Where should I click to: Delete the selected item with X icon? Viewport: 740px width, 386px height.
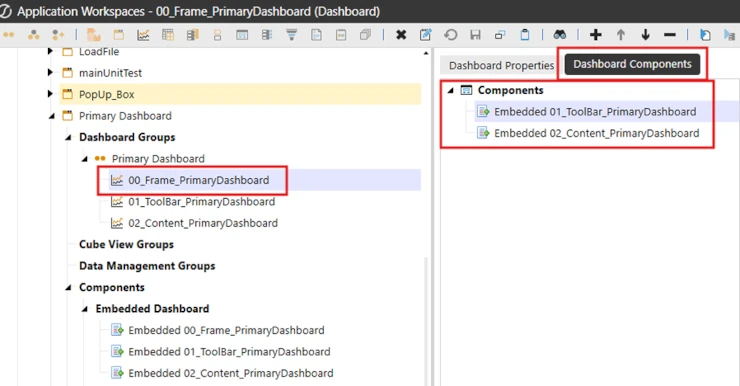pos(401,35)
